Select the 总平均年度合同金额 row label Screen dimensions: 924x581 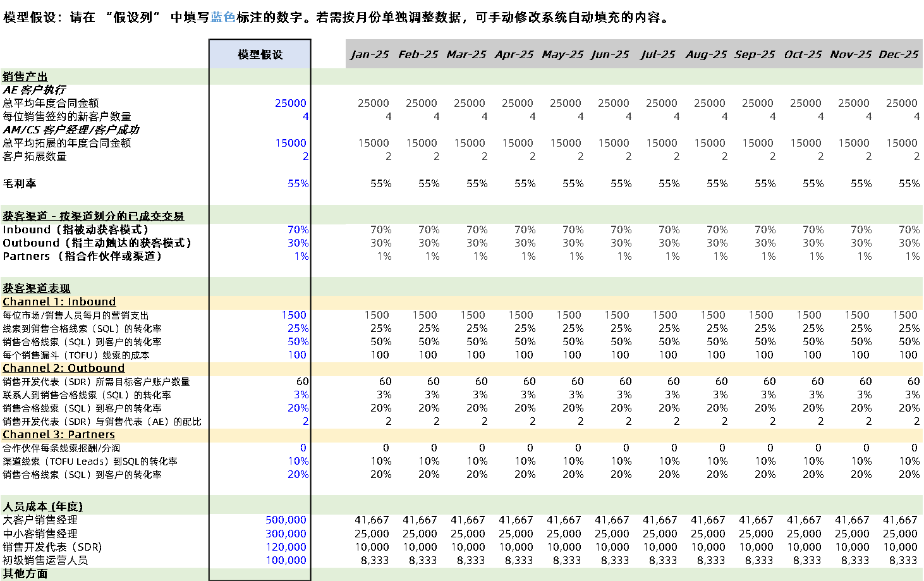51,103
